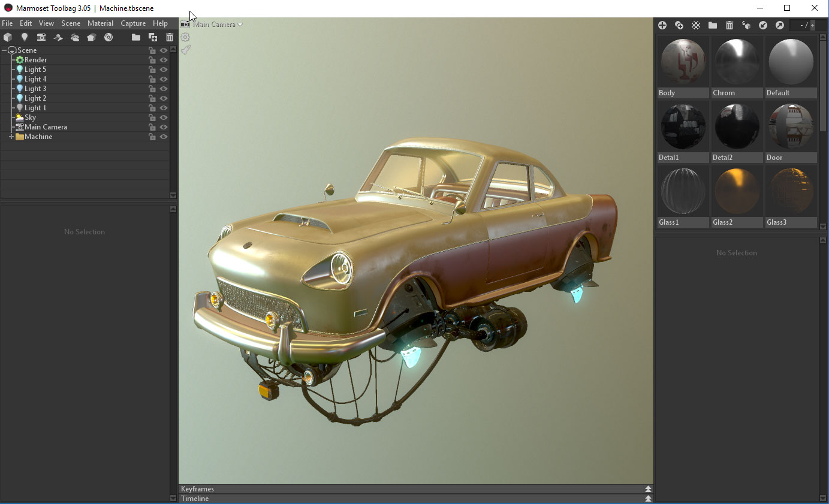Open the Material menu
Viewport: 829px width, 504px height.
click(100, 23)
